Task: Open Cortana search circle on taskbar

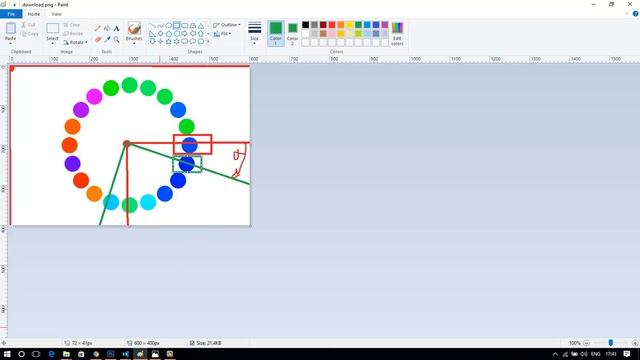Action: point(21,354)
